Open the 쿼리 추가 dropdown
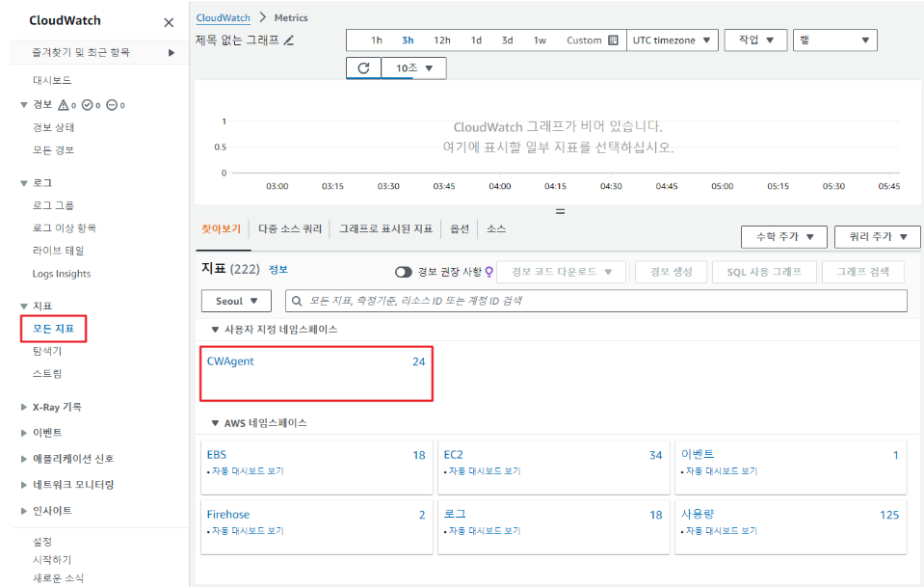The image size is (924, 587). [878, 236]
